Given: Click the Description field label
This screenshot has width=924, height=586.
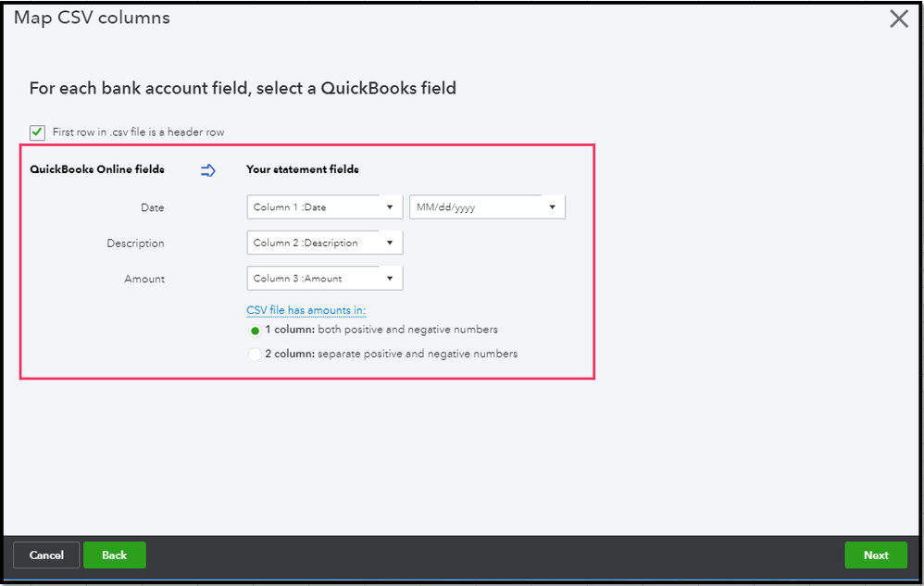Looking at the screenshot, I should click(135, 243).
